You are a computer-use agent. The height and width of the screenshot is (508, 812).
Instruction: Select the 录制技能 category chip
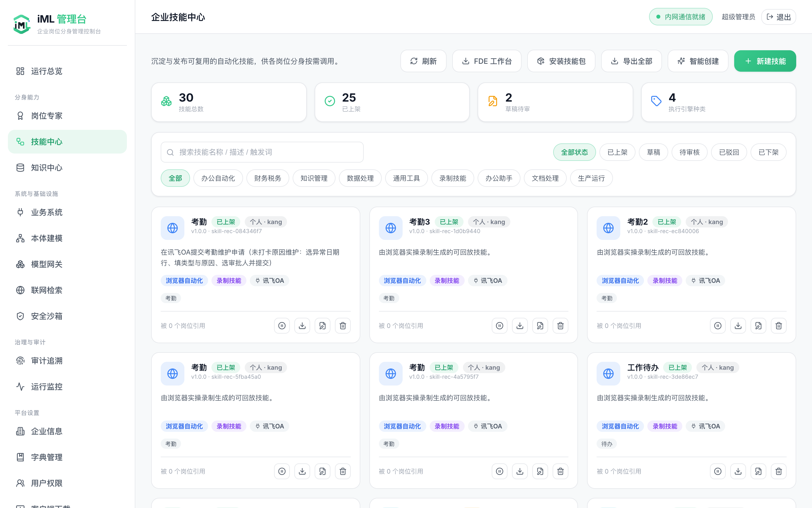pos(453,178)
